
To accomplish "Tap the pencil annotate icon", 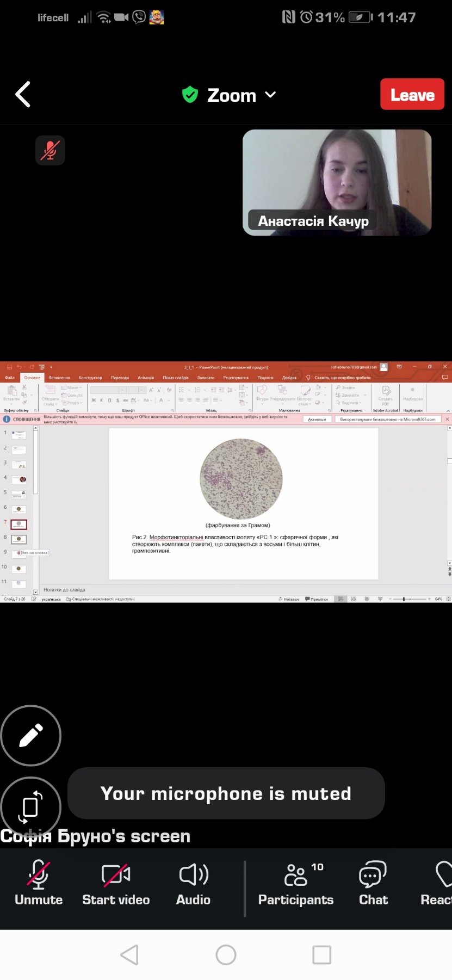I will pos(31,736).
